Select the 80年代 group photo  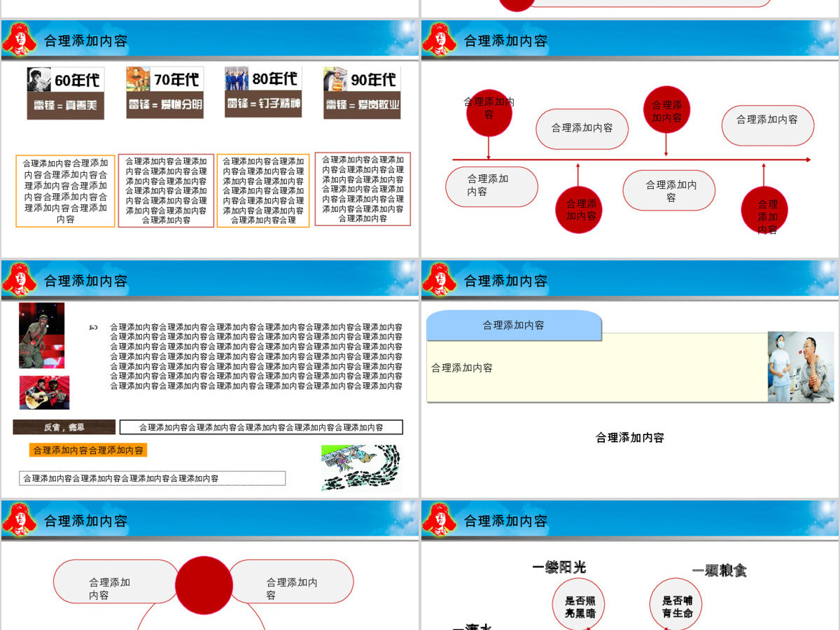coord(237,78)
